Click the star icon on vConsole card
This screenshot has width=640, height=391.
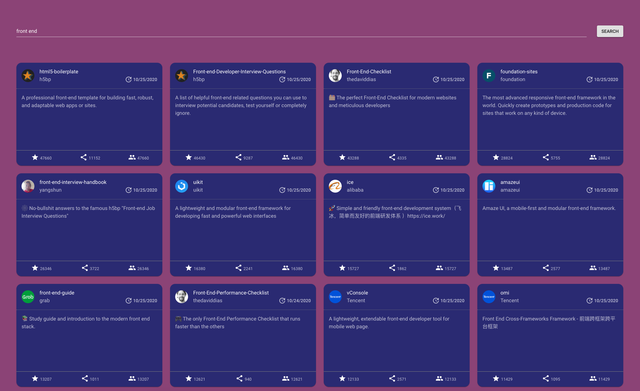[x=342, y=378]
